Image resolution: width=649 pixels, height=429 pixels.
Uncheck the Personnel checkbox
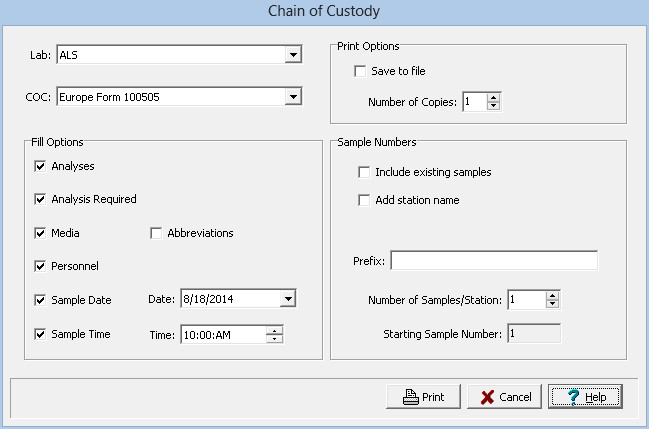(x=41, y=266)
